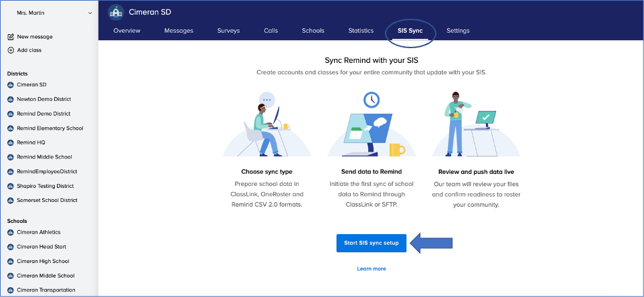644x297 pixels.
Task: Click the New message compose icon
Action: pos(11,37)
